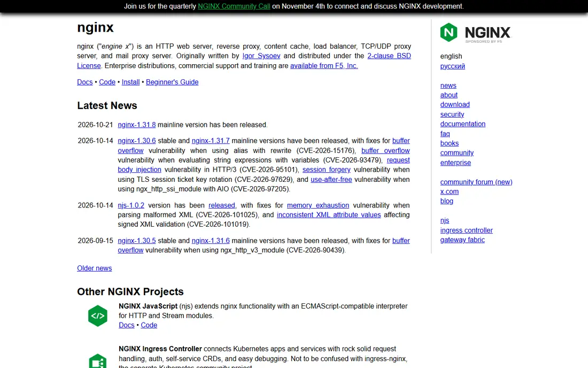Open the news sidebar link
This screenshot has width=588, height=368.
tap(448, 86)
